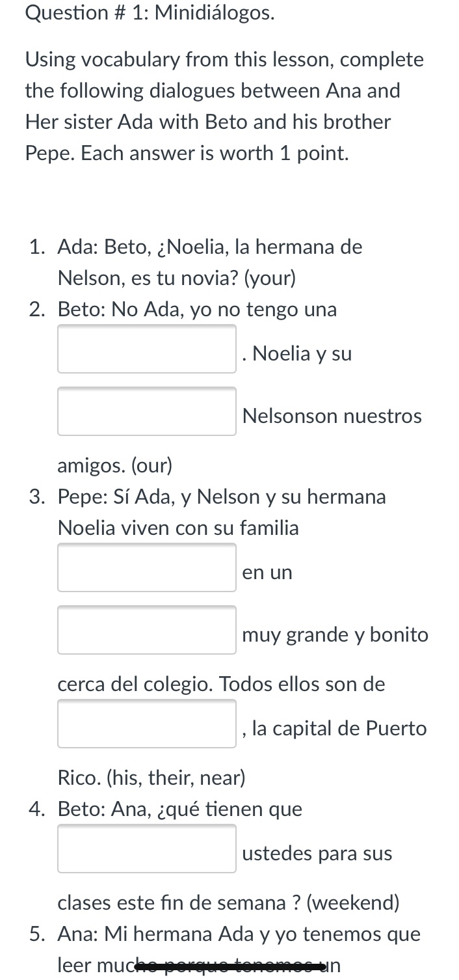
Task: Click "Ana: Mi hermana Ada y yo tenemos que"
Action: click(239, 934)
